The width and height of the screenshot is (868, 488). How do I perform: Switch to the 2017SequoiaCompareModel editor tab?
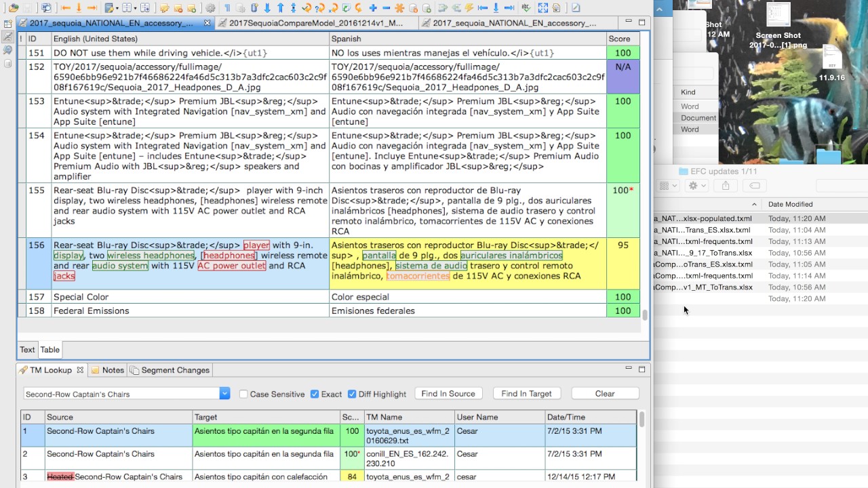click(316, 23)
